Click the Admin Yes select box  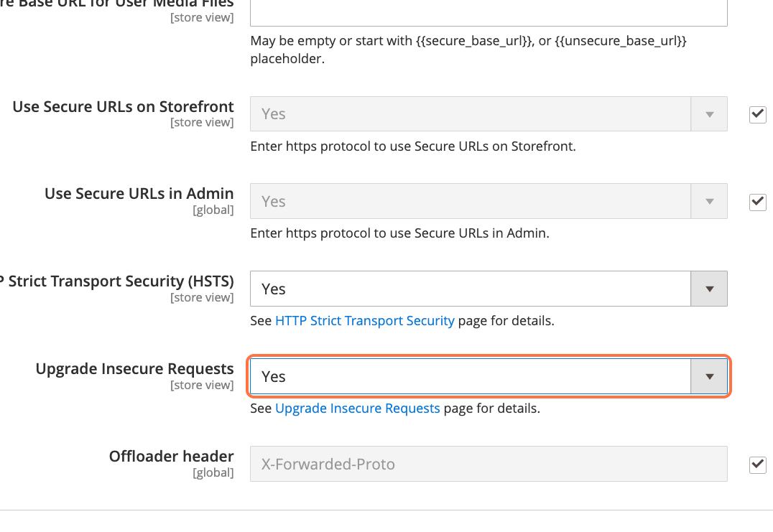474,200
